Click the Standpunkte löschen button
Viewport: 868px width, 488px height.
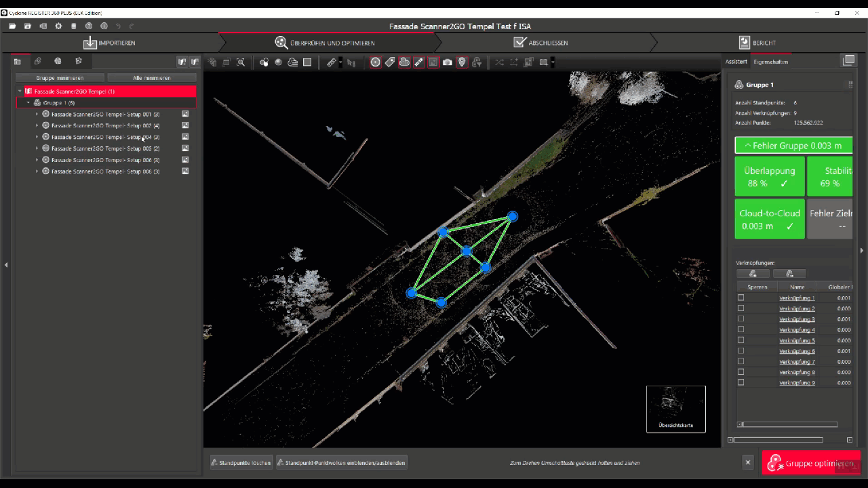pyautogui.click(x=241, y=463)
